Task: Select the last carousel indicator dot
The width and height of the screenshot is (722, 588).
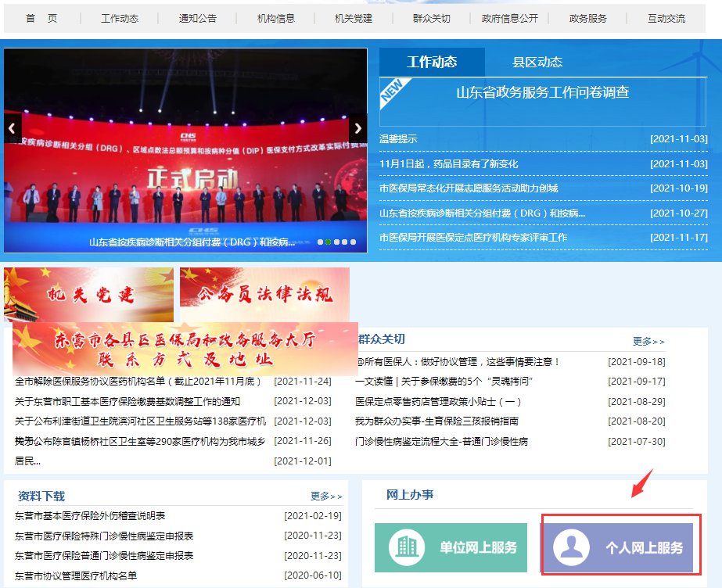Action: [354, 242]
